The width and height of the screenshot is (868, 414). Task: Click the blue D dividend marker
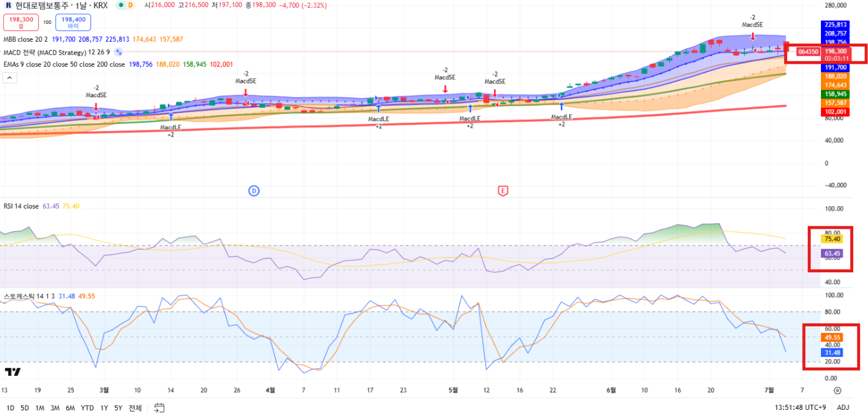click(x=254, y=191)
